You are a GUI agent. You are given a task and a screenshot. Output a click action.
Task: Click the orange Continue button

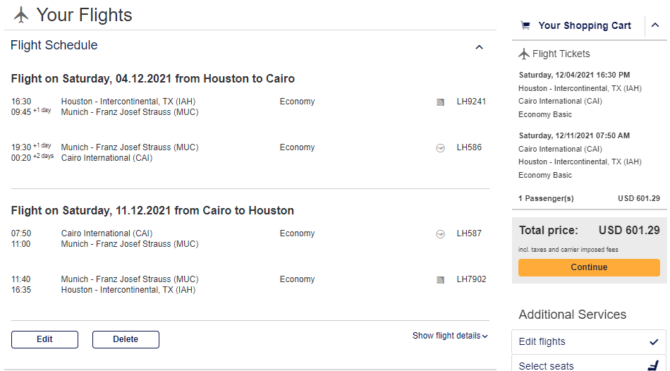click(589, 268)
